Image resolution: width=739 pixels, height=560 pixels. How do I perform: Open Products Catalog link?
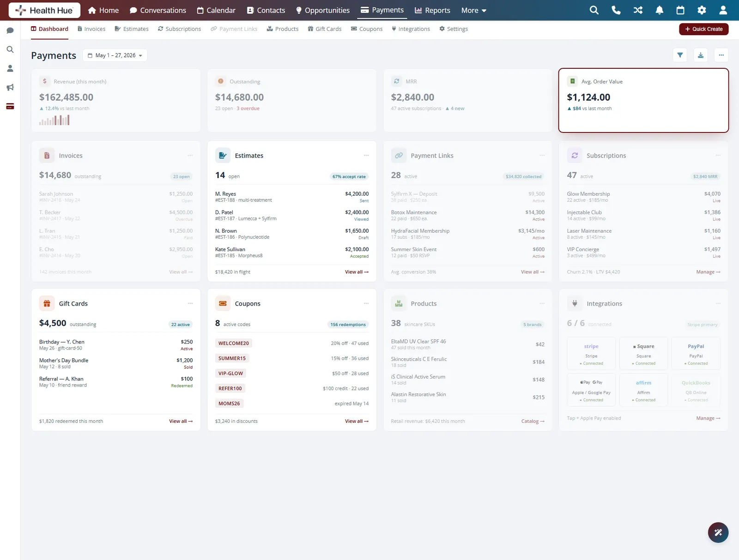pos(533,421)
